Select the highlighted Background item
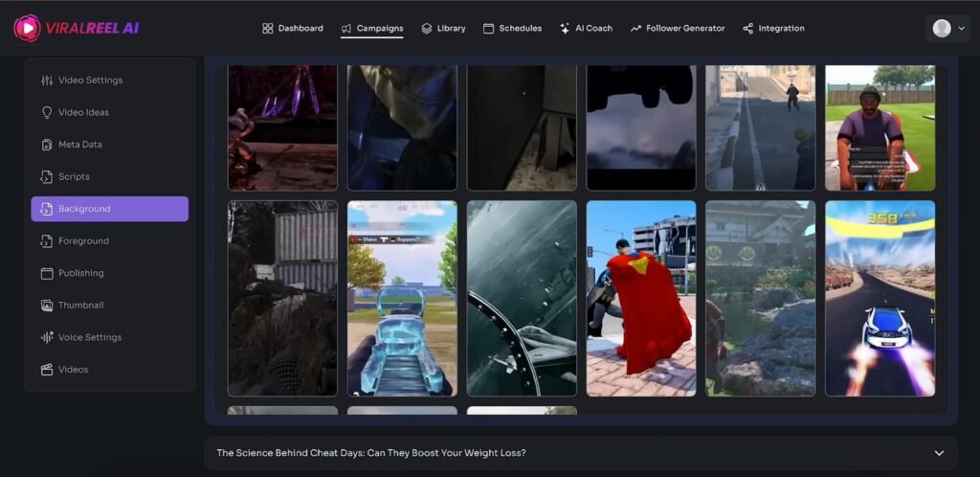 coord(109,209)
